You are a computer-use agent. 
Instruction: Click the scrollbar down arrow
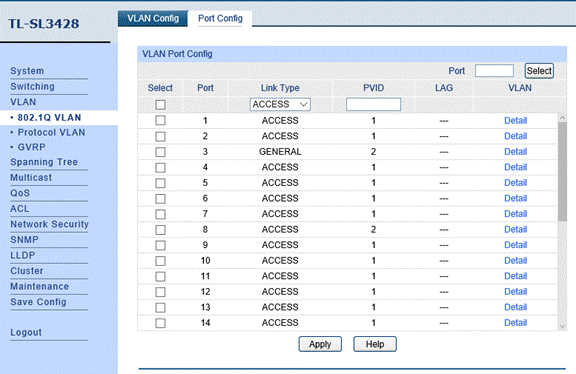tap(562, 327)
